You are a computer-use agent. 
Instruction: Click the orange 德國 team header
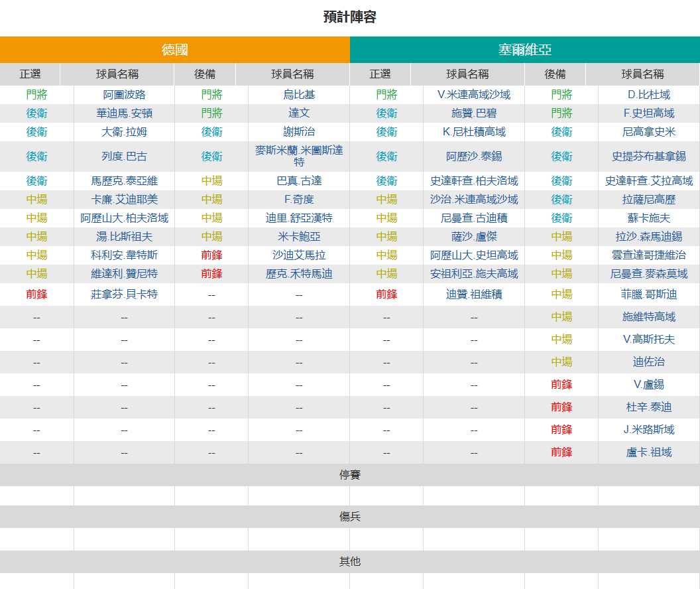point(175,50)
